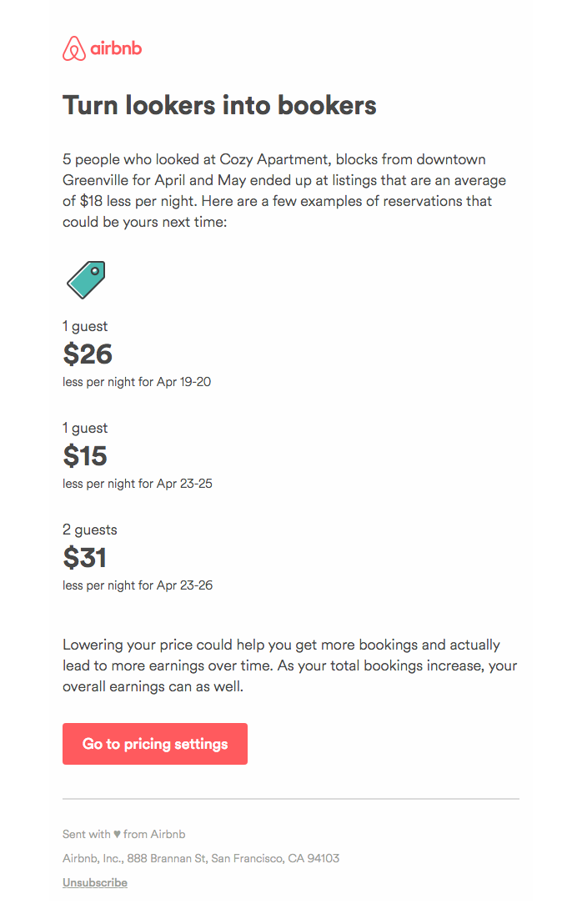
Task: Click the Airbnb logo icon
Action: pyautogui.click(x=75, y=48)
